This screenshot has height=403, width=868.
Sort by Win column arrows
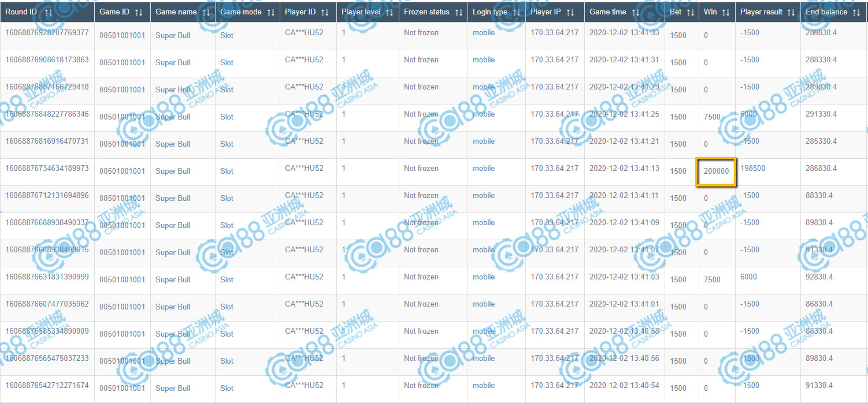[x=725, y=12]
